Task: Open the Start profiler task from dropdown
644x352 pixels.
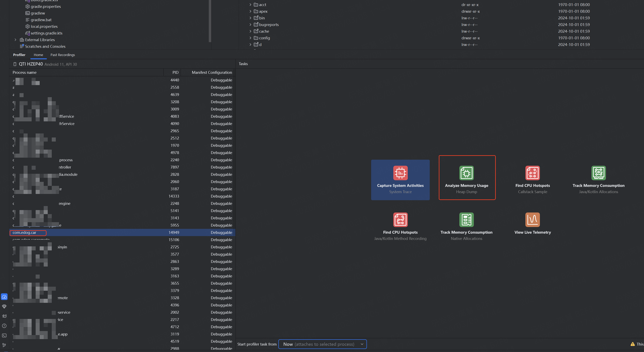Action: (x=322, y=344)
